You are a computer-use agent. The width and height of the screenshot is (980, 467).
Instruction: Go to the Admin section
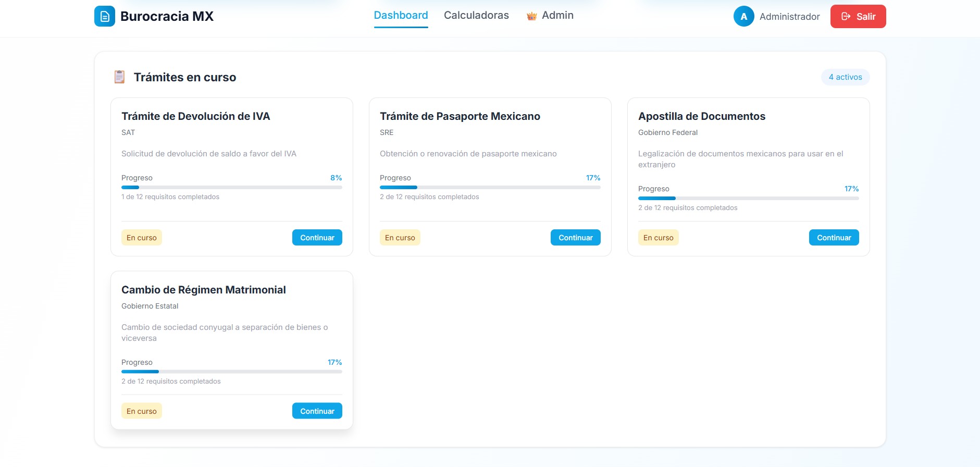coord(550,16)
